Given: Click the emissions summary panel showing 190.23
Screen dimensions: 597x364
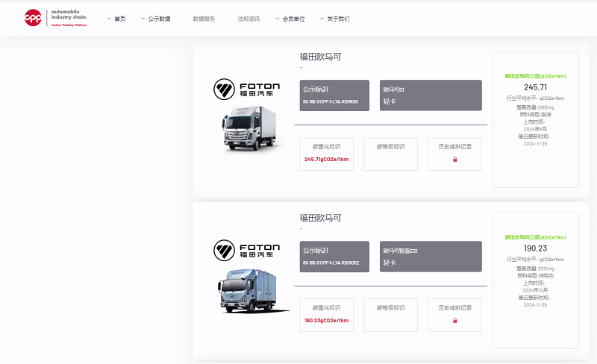Looking at the screenshot, I should (535, 280).
